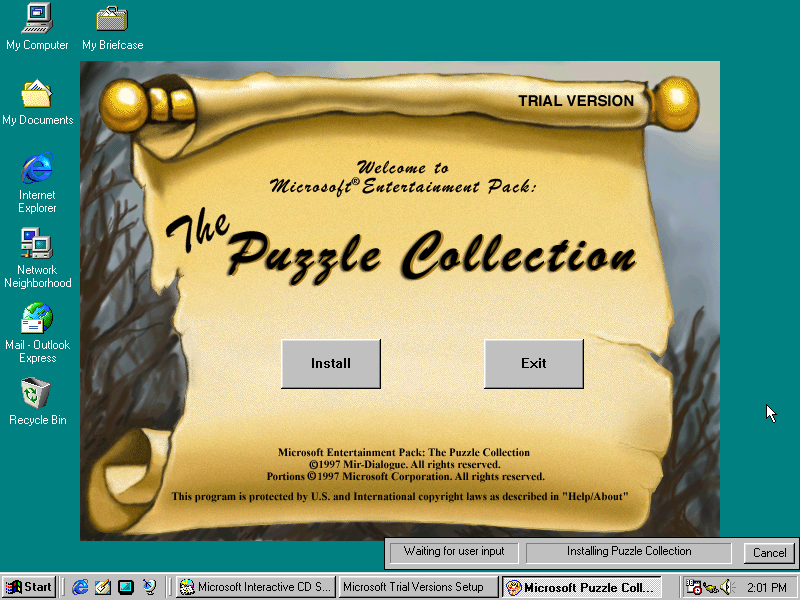800x600 pixels.
Task: Switch to Microsoft Interactive CD Sampler taskbar button
Action: 257,587
